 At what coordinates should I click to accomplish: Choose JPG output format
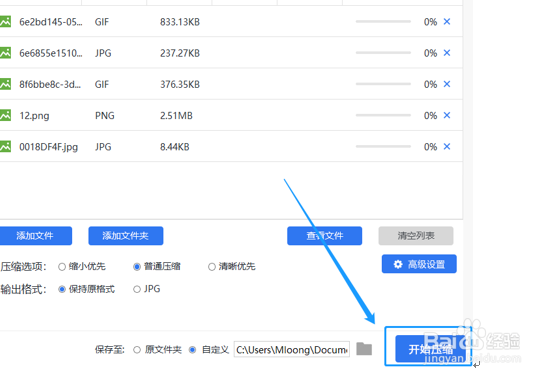click(x=137, y=289)
